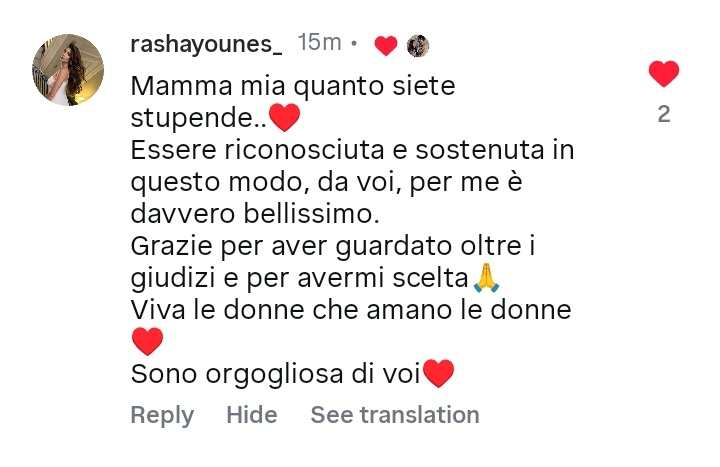This screenshot has height=467, width=720.
Task: Click the "Essere riconosciuta e sostenuta in" line
Action: (x=353, y=151)
